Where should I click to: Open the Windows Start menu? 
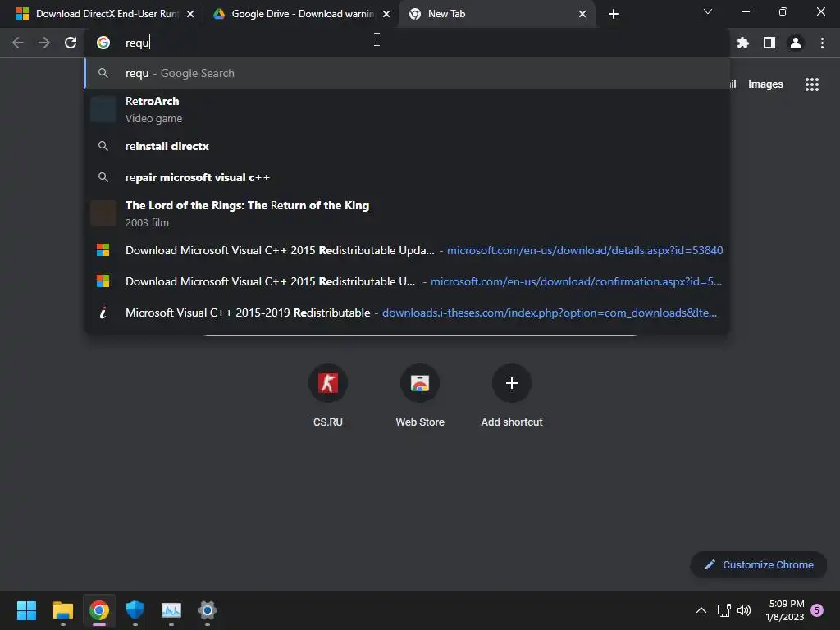click(26, 610)
